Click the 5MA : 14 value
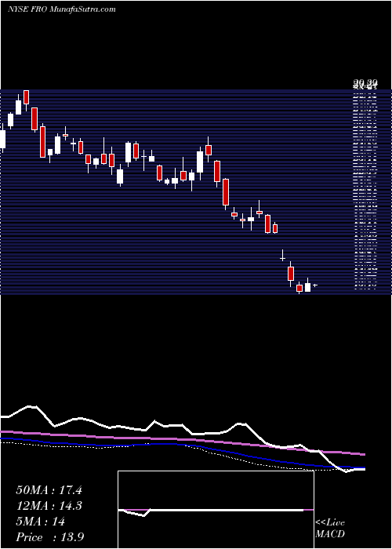The image size is (392, 549). (x=41, y=522)
